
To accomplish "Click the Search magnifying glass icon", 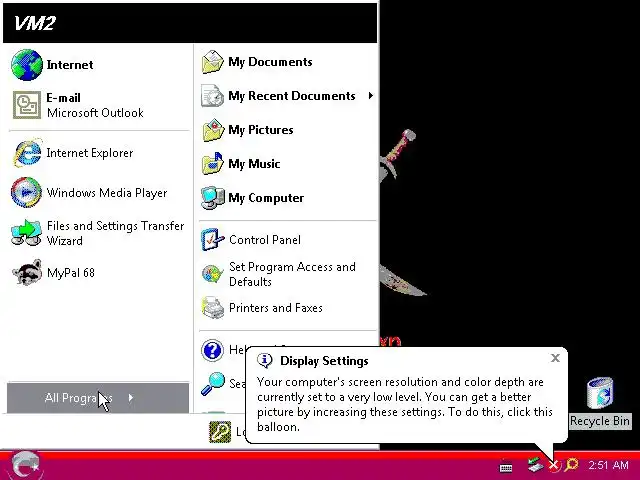I will point(213,384).
